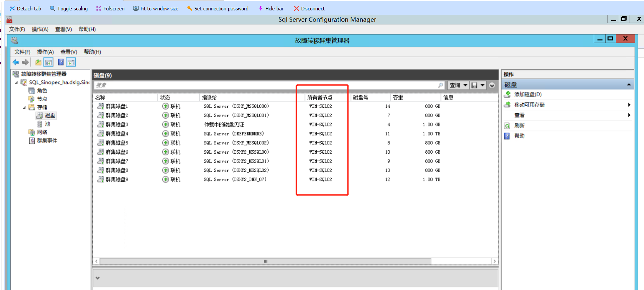Sort the list by the 容量 column header
644x290 pixels.
pyautogui.click(x=416, y=97)
